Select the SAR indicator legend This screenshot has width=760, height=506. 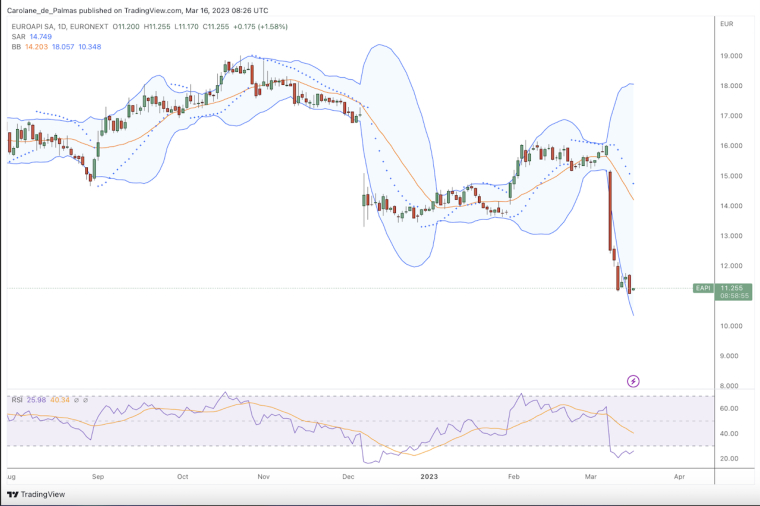coord(17,36)
